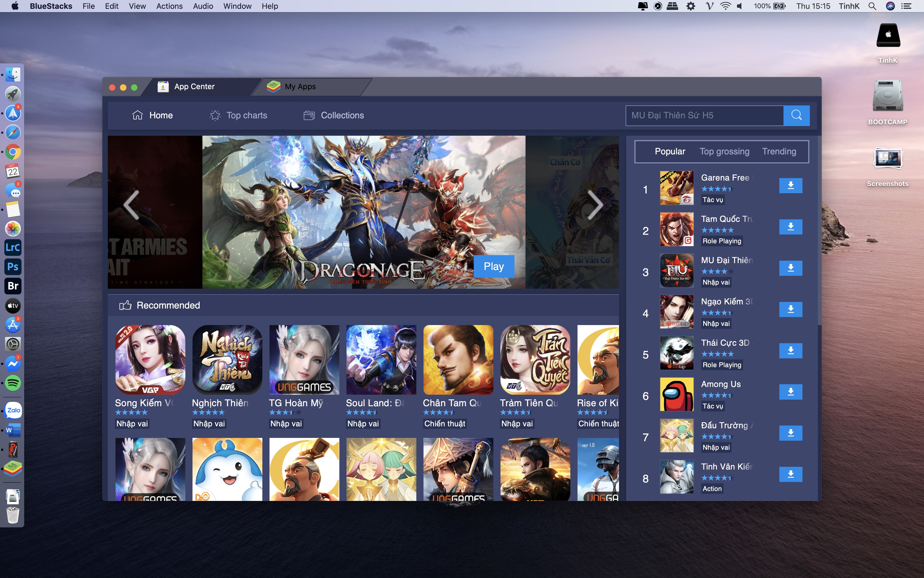Show previous banner with left arrow
924x578 pixels.
tap(131, 205)
